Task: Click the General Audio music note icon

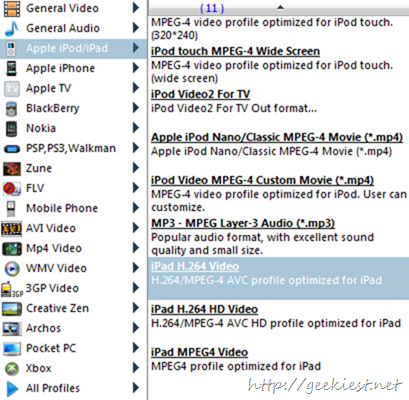Action: click(12, 29)
